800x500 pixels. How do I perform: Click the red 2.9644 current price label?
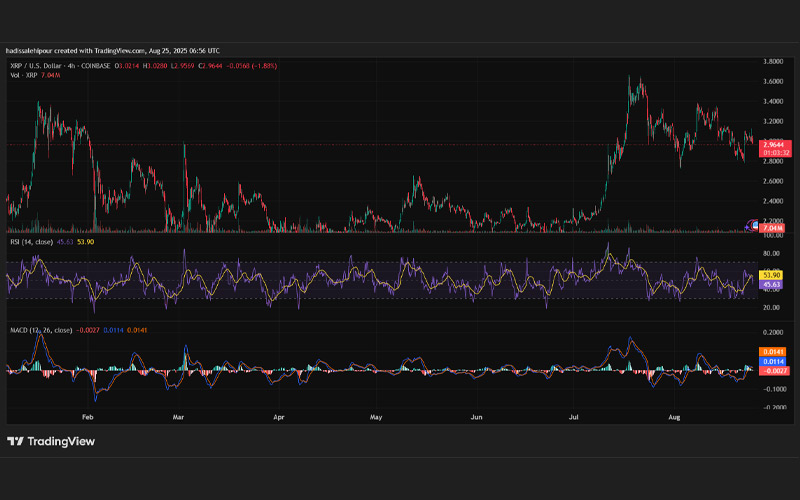click(776, 145)
